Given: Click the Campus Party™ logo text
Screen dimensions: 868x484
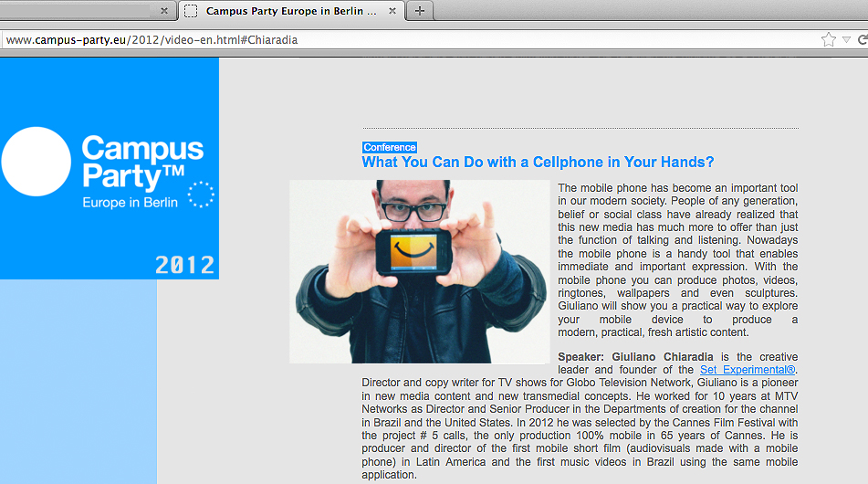Looking at the screenshot, I should coord(141,161).
